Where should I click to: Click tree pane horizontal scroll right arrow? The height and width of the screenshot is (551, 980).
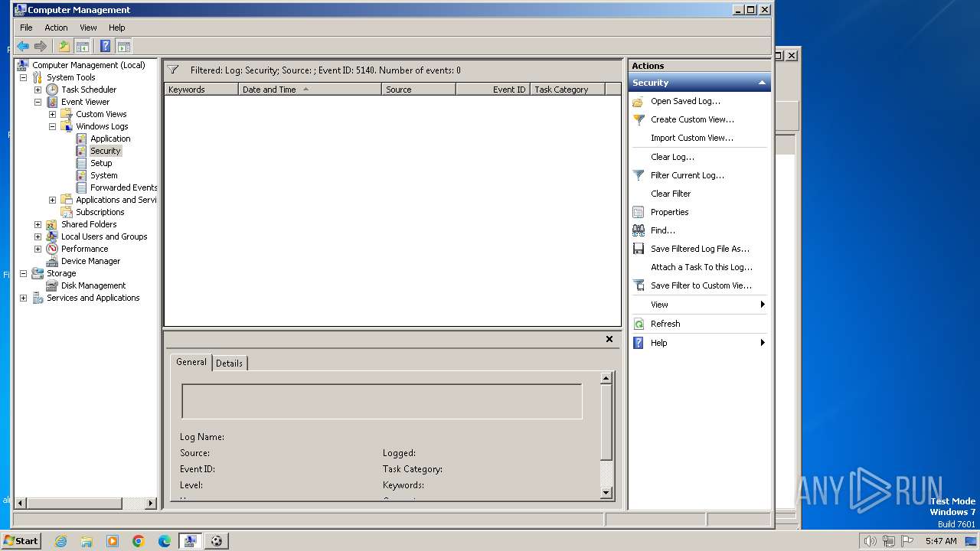click(151, 504)
